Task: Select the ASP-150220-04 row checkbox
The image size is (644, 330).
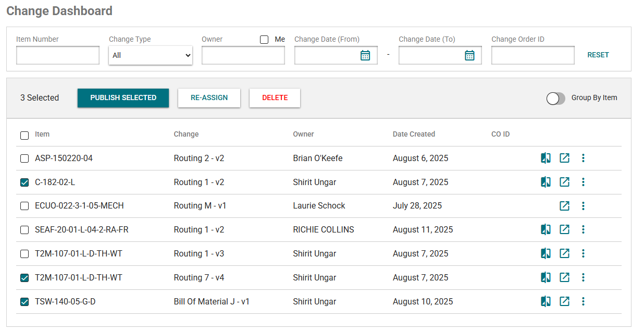Action: coord(24,158)
